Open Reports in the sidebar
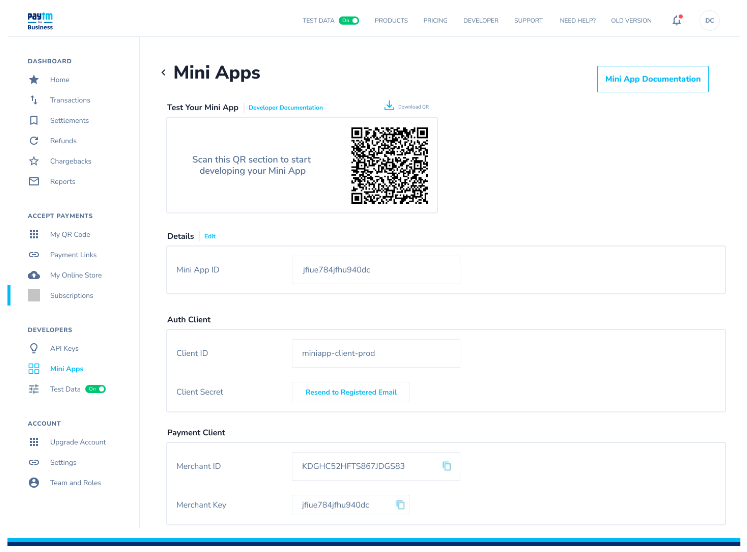Viewport: 747px width, 552px height. (x=62, y=181)
